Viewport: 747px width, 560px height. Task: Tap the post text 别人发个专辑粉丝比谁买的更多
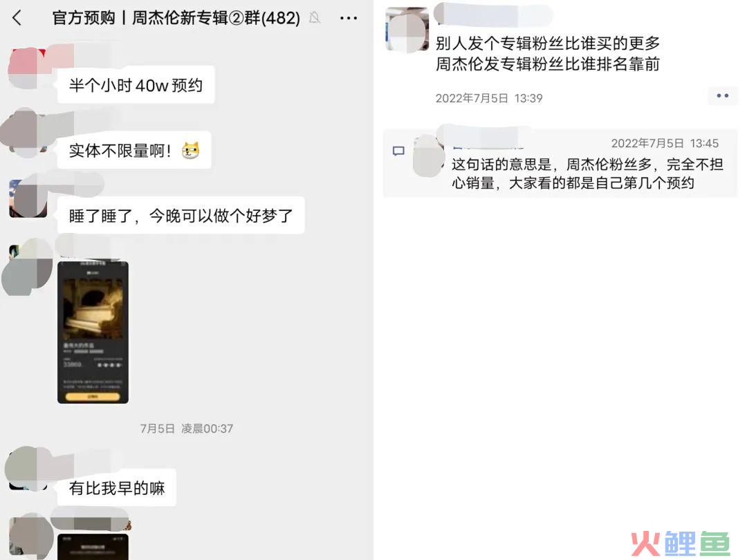pos(548,44)
